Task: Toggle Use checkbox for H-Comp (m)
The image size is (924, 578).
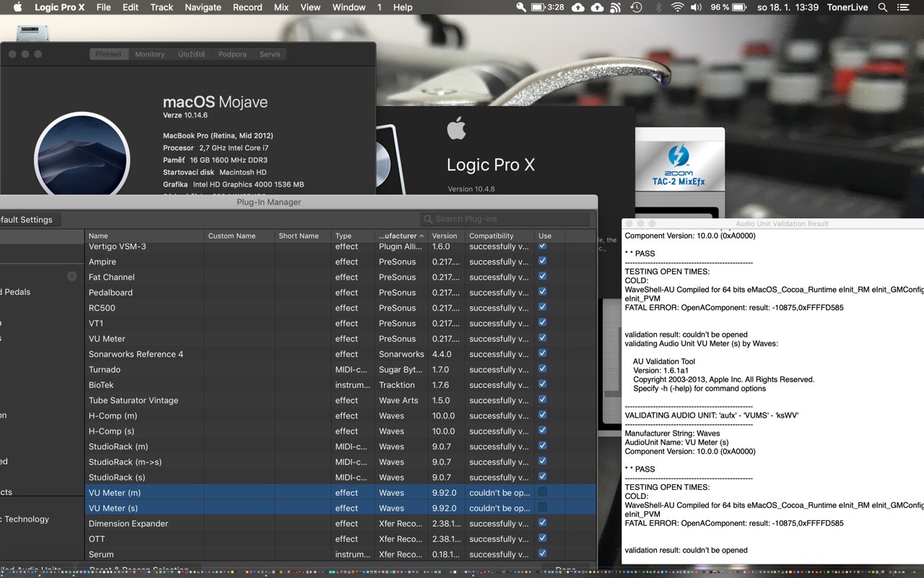Action: (x=542, y=415)
